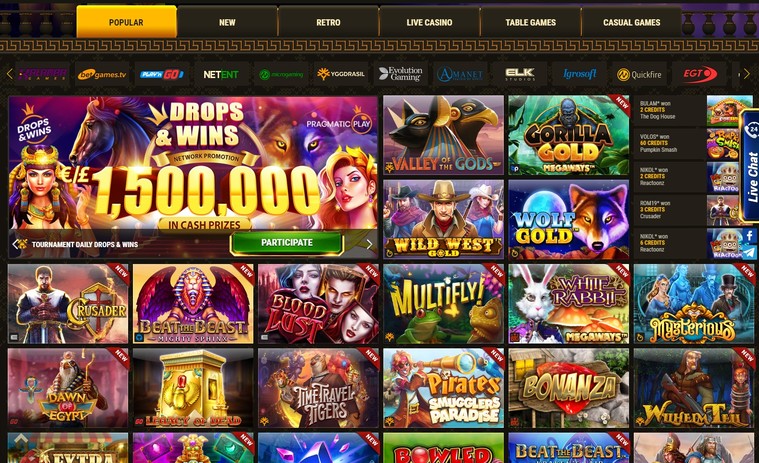759x463 pixels.
Task: Start the Pirates Smugglers Paradise game
Action: pos(443,388)
